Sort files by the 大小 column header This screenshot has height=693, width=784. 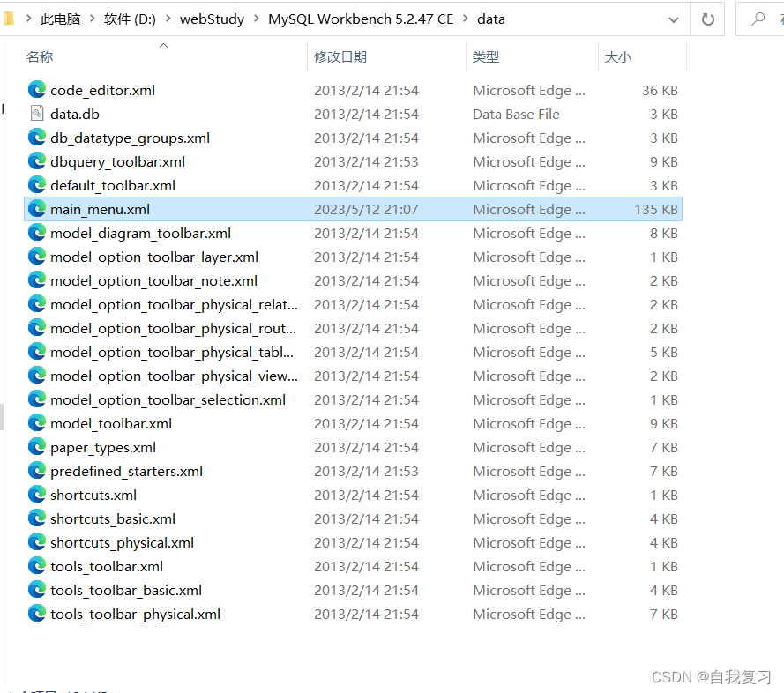click(618, 56)
